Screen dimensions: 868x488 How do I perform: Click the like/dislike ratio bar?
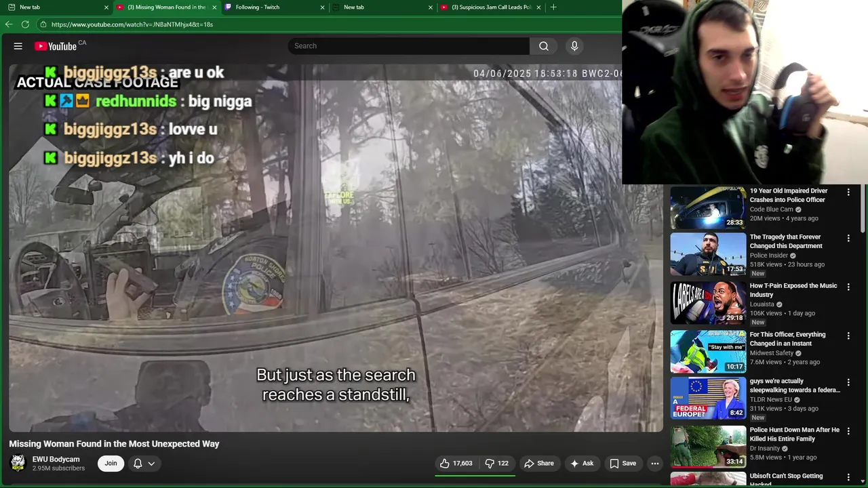(x=475, y=475)
